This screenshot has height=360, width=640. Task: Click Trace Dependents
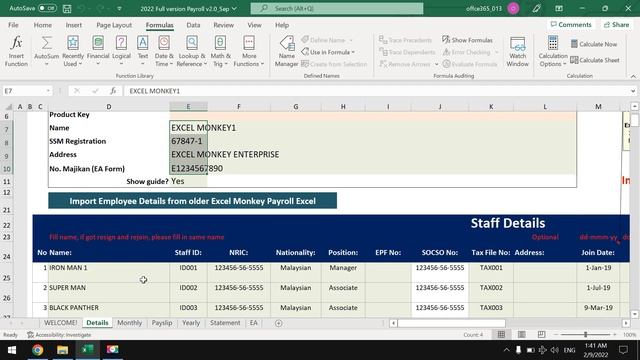[x=407, y=52]
